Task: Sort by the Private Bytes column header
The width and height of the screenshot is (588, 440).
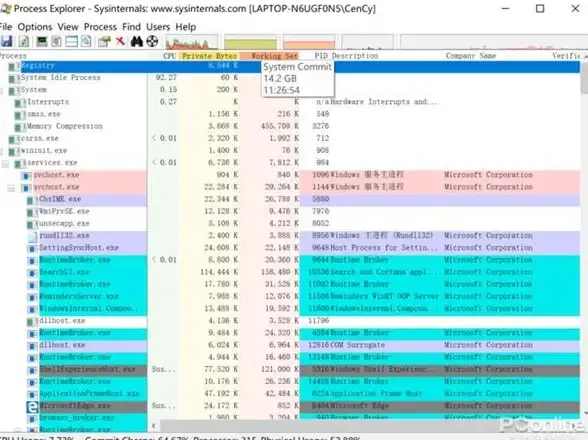Action: point(209,56)
